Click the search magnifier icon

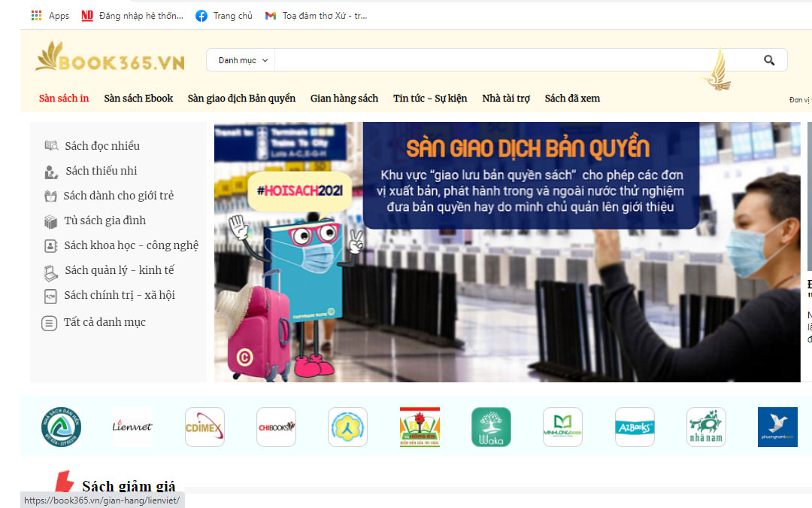pos(769,60)
